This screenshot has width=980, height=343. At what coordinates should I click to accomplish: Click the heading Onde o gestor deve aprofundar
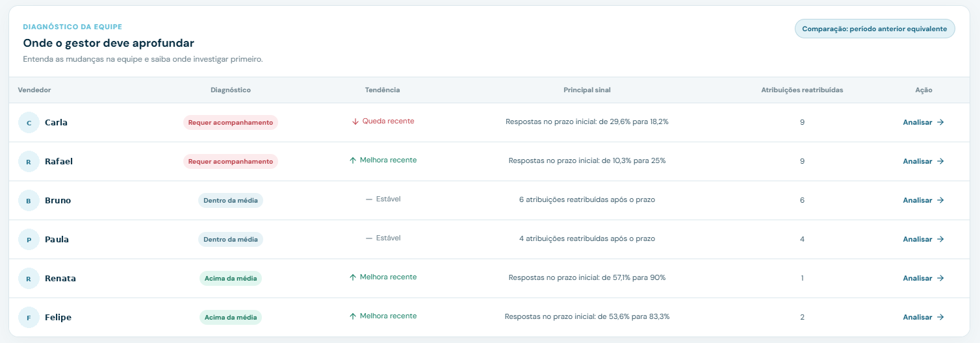pyautogui.click(x=109, y=44)
